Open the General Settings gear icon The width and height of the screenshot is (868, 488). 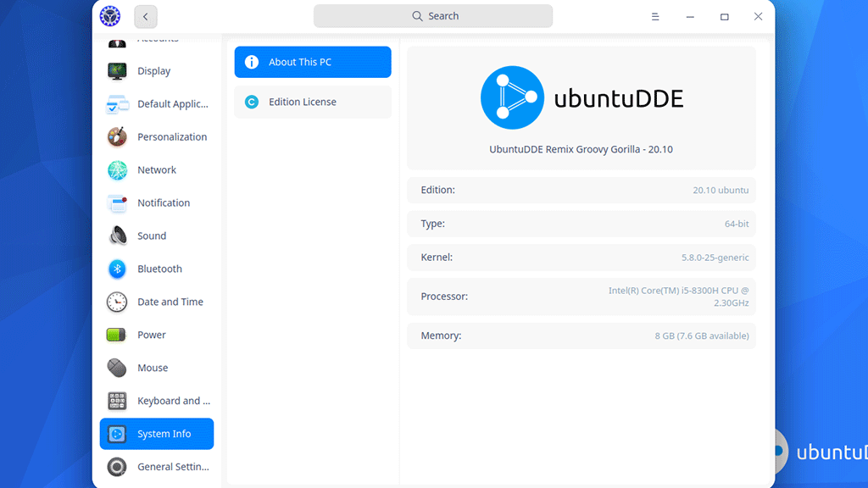tap(117, 466)
